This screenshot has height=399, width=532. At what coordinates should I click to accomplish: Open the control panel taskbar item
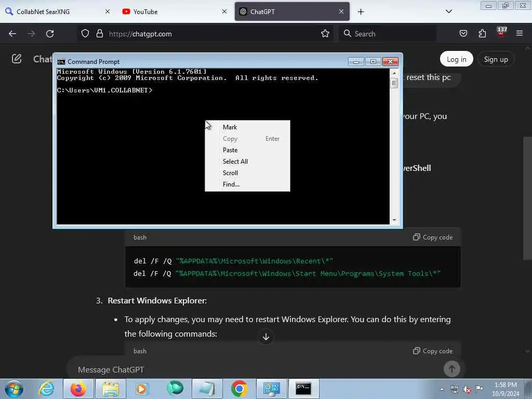271,389
